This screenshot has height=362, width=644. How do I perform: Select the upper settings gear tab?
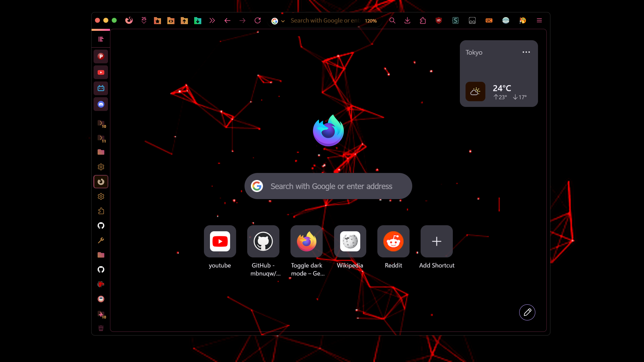pos(101,167)
